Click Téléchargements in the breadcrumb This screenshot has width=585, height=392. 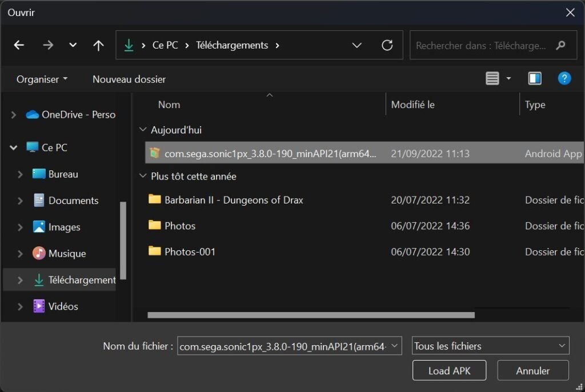click(232, 45)
